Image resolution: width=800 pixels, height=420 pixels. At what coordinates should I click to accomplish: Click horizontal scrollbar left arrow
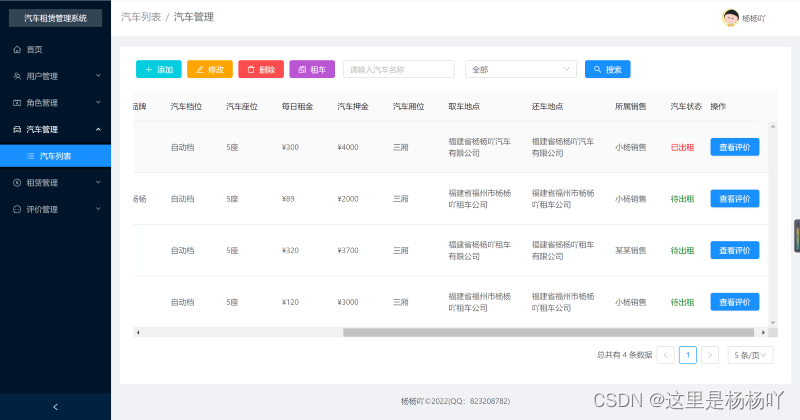tap(138, 332)
